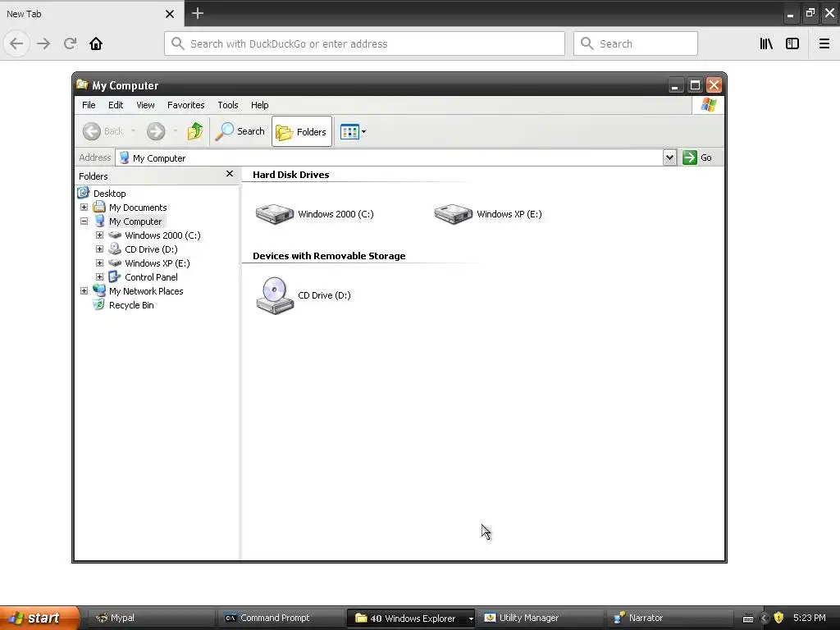Image resolution: width=840 pixels, height=630 pixels.
Task: Switch to Command Prompt taskbar button
Action: pos(281,618)
